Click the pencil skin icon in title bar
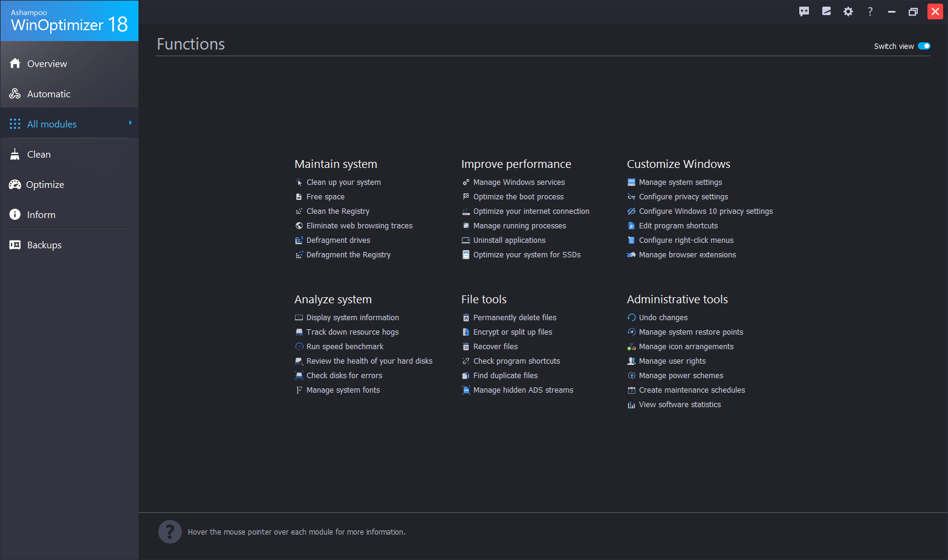This screenshot has width=948, height=560. pyautogui.click(x=826, y=11)
